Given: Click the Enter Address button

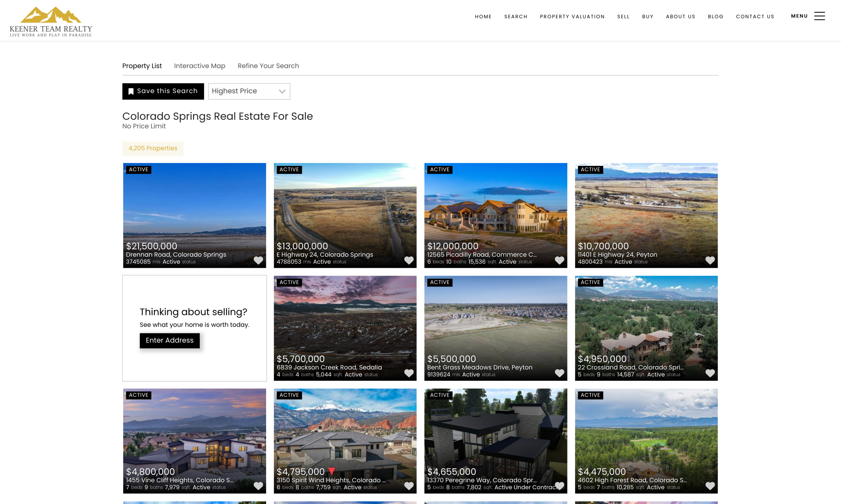Looking at the screenshot, I should point(169,340).
